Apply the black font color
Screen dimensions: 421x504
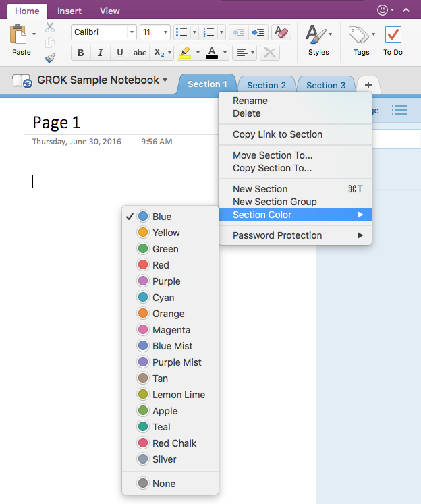tap(212, 53)
